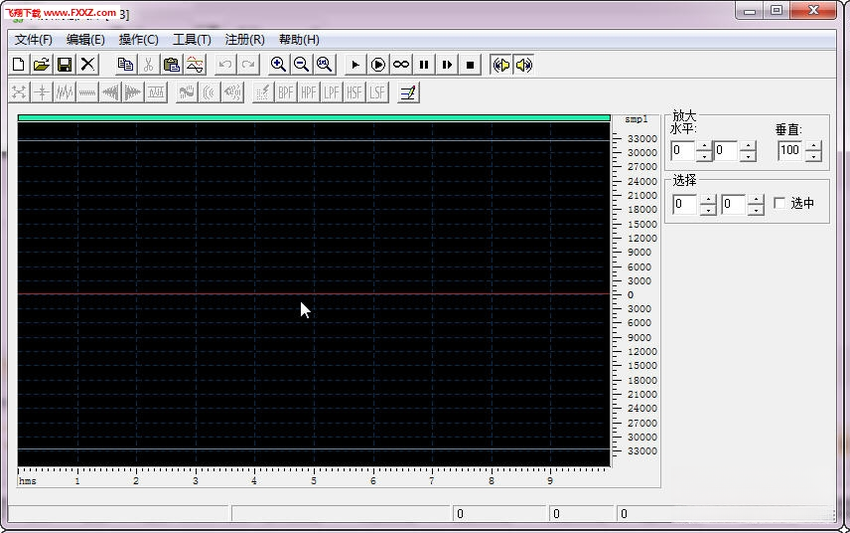Paste audio using the clipboard icon
850x533 pixels.
pyautogui.click(x=172, y=65)
